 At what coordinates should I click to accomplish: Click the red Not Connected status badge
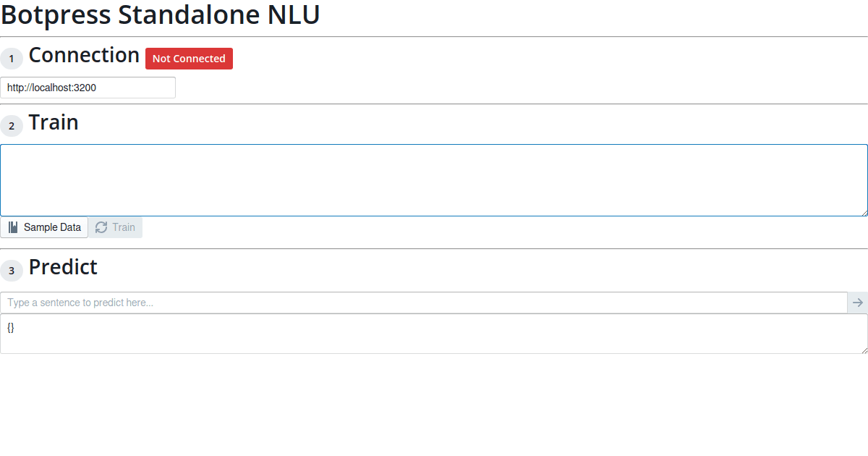pyautogui.click(x=189, y=59)
